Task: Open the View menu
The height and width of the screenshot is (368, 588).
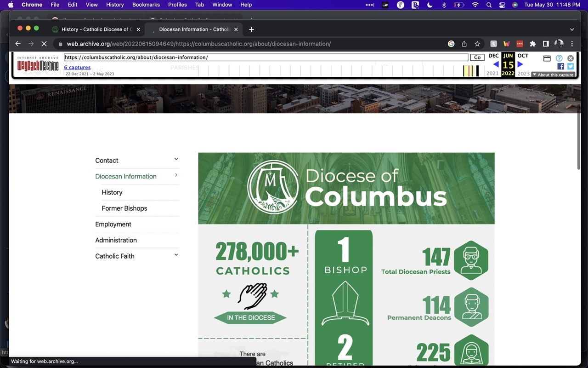Action: pyautogui.click(x=92, y=5)
